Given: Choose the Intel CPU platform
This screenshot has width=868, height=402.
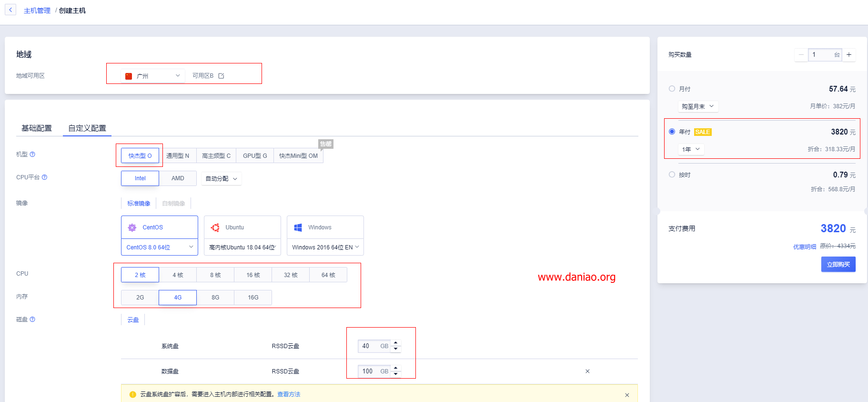Looking at the screenshot, I should [x=140, y=178].
